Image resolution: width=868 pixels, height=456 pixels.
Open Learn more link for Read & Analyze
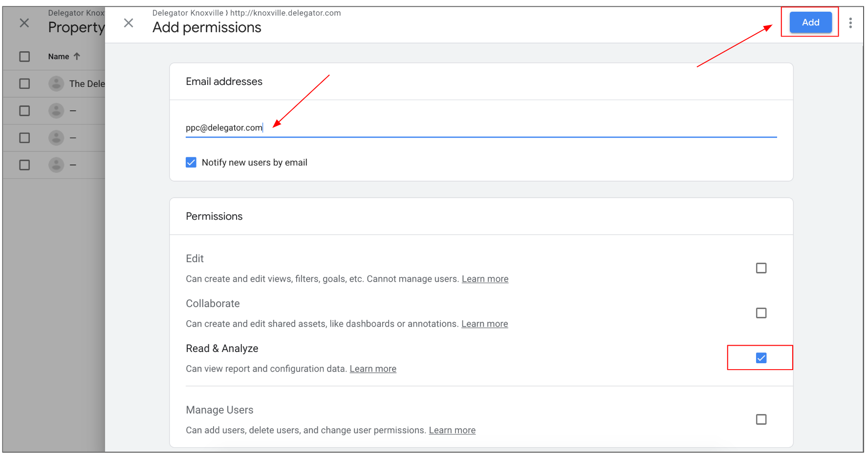[373, 369]
